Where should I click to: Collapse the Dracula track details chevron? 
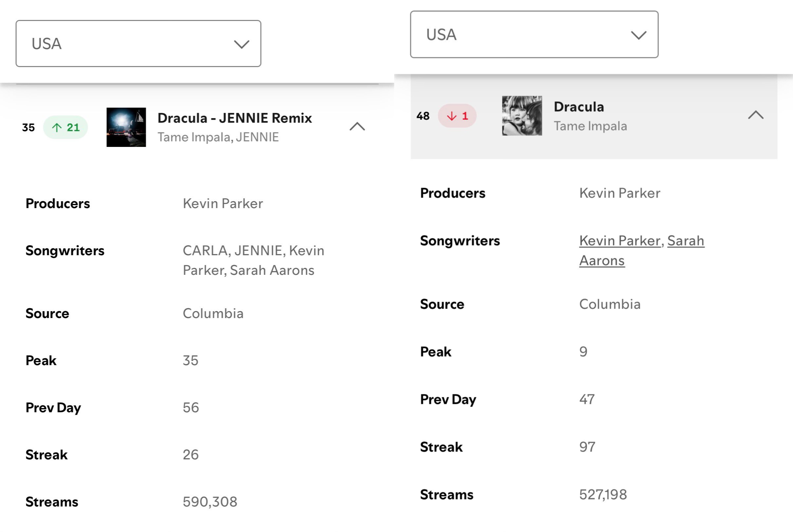coord(756,115)
